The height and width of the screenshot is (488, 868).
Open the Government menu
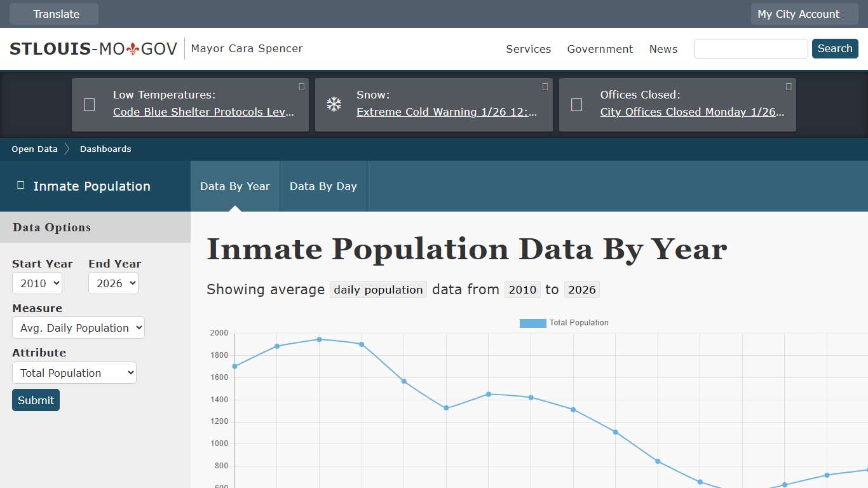point(600,49)
